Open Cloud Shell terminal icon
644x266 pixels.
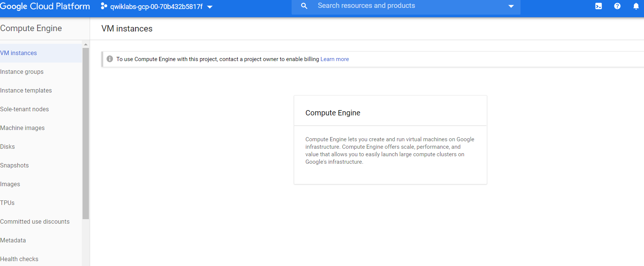(598, 6)
